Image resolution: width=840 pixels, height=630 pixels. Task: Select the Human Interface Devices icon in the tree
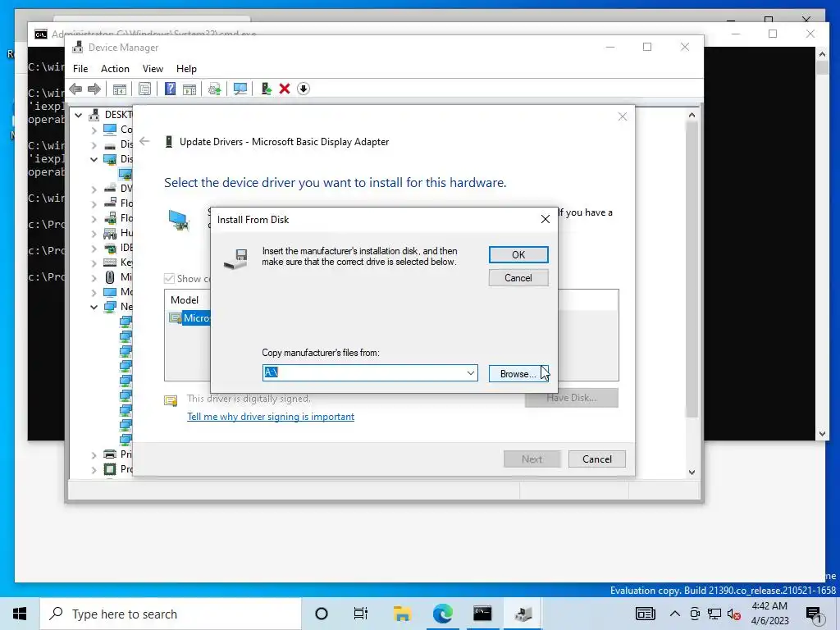[110, 233]
